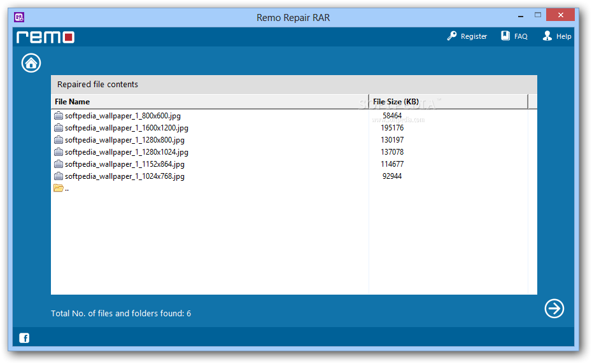Click file icon of softpedia_wallpaper_1_1152x864.jpg
The width and height of the screenshot is (592, 364).
click(59, 164)
